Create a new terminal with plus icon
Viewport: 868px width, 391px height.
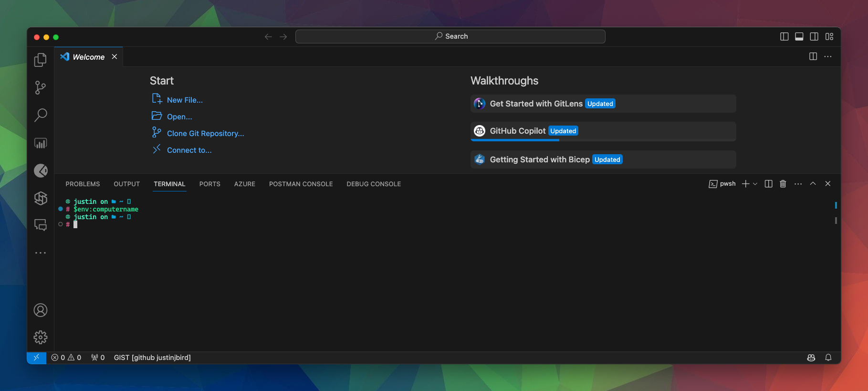[745, 184]
